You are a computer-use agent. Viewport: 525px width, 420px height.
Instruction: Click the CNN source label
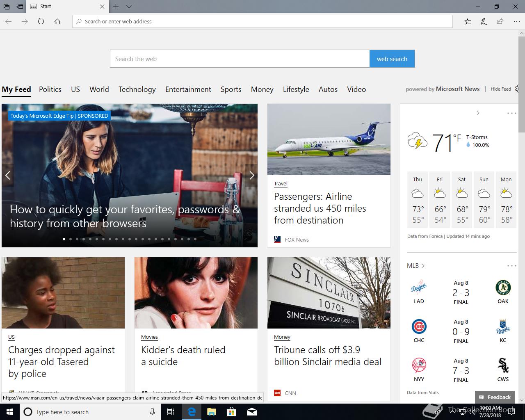click(x=290, y=393)
